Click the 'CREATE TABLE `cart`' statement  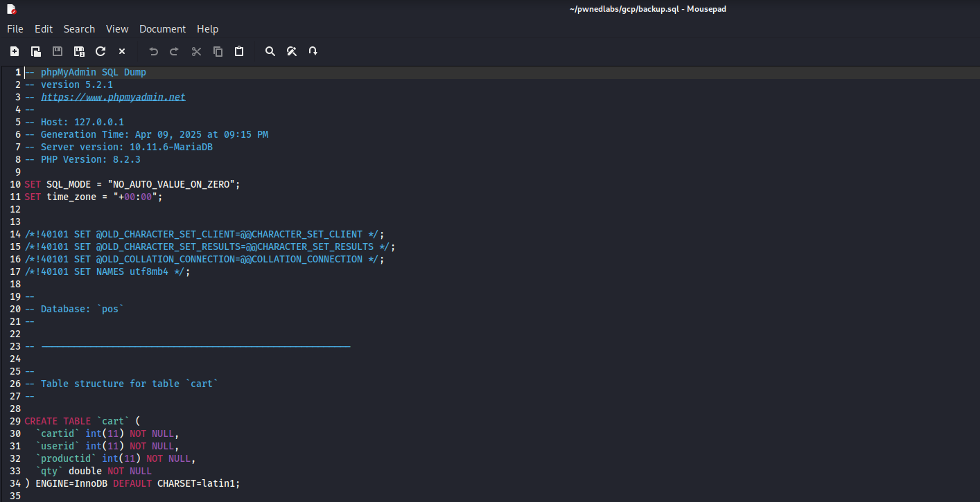tap(82, 421)
